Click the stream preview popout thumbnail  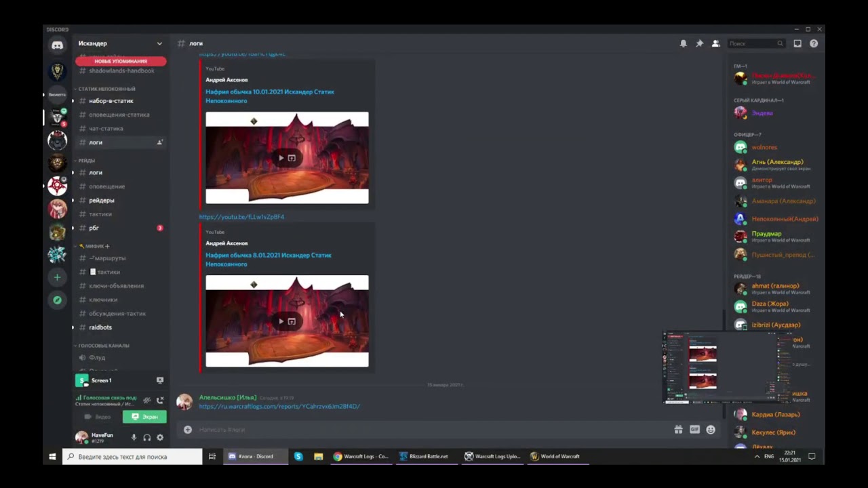(727, 368)
